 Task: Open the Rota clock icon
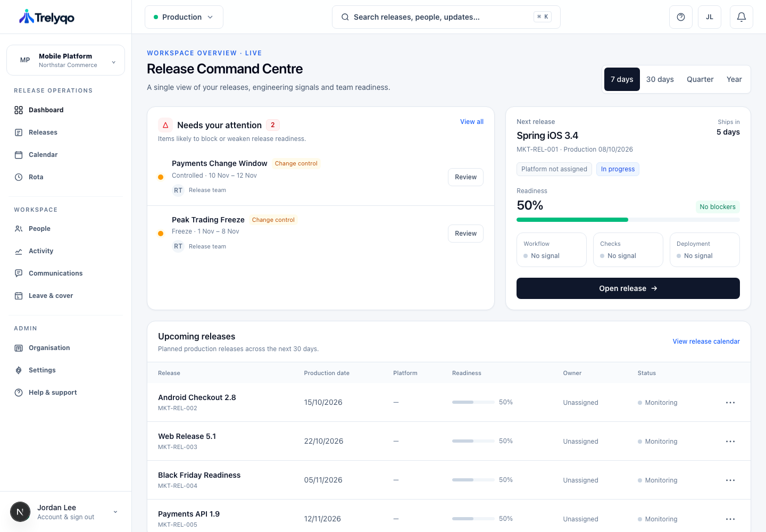[x=19, y=177]
